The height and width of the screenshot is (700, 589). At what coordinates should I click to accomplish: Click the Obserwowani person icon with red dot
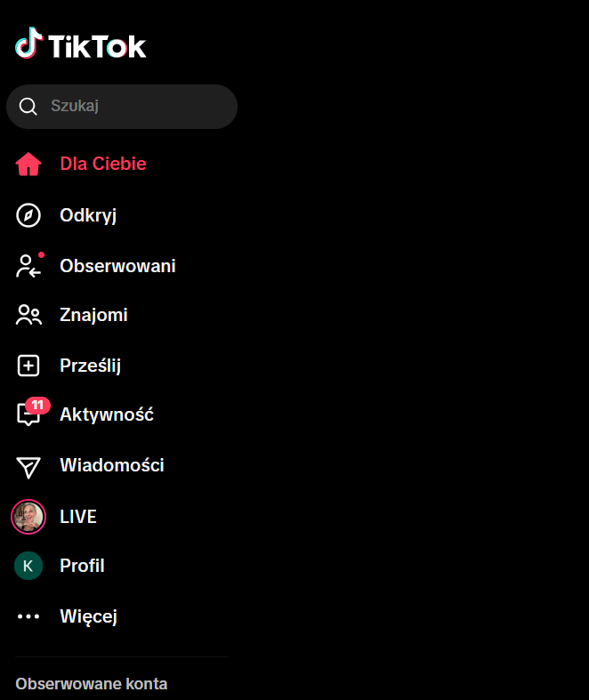coord(29,266)
